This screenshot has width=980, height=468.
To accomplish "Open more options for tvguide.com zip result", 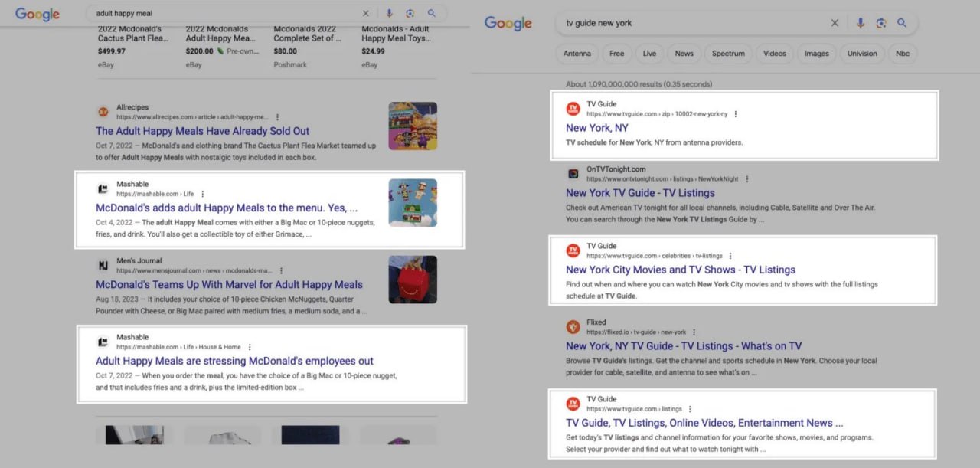I will [736, 114].
